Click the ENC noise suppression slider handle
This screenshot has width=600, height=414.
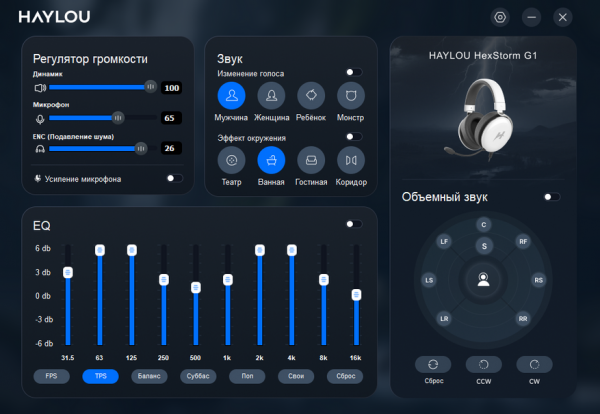click(x=141, y=148)
